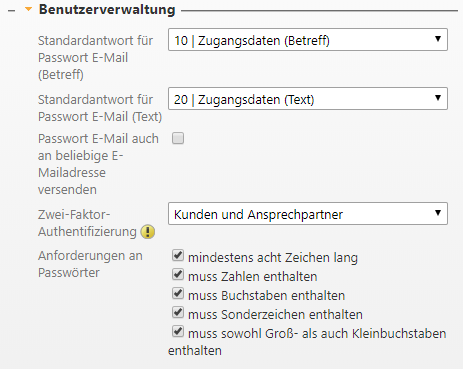Uncheck 'muss Zahlen enthalten' checkbox
Screen dimensions: 463x369
pos(178,274)
